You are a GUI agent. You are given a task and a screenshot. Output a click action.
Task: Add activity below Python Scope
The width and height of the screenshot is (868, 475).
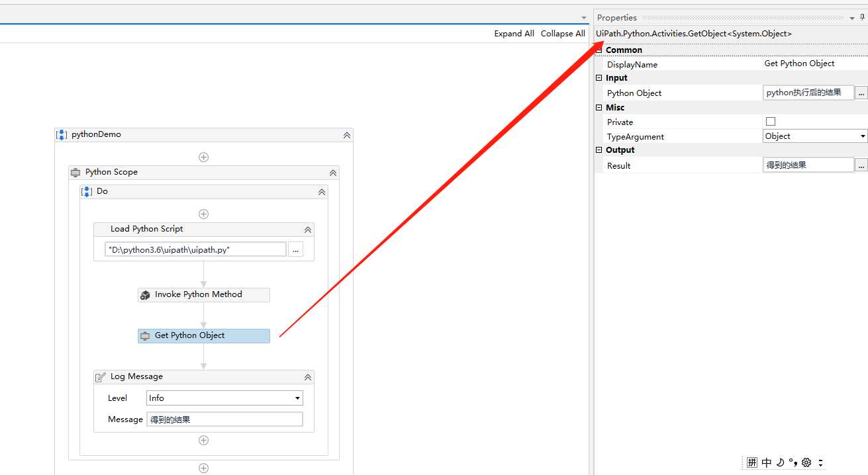click(204, 468)
